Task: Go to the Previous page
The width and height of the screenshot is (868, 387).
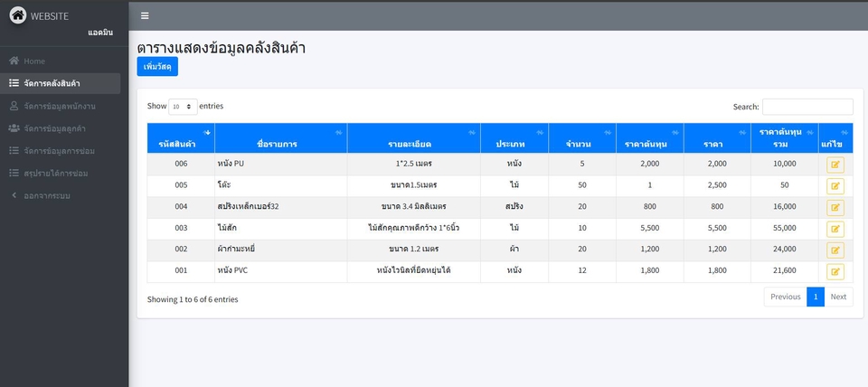Action: (x=785, y=297)
